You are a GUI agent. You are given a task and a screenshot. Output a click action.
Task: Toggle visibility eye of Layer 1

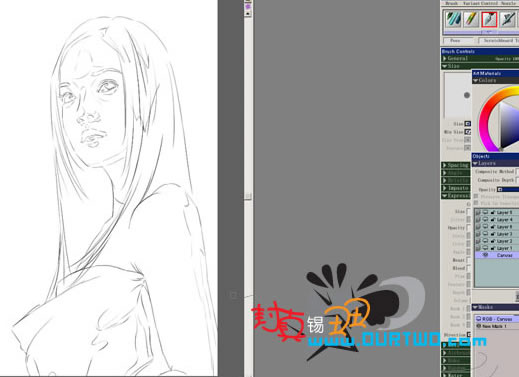pyautogui.click(x=485, y=248)
